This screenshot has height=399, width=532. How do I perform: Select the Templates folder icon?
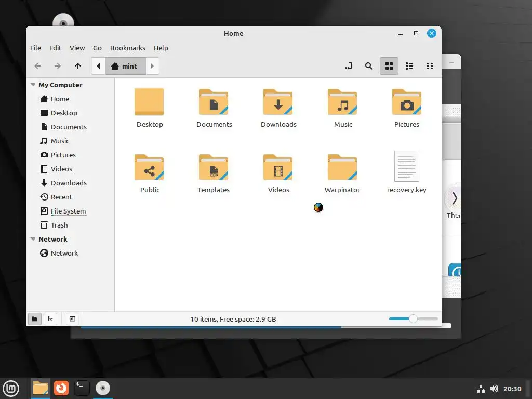click(x=214, y=167)
